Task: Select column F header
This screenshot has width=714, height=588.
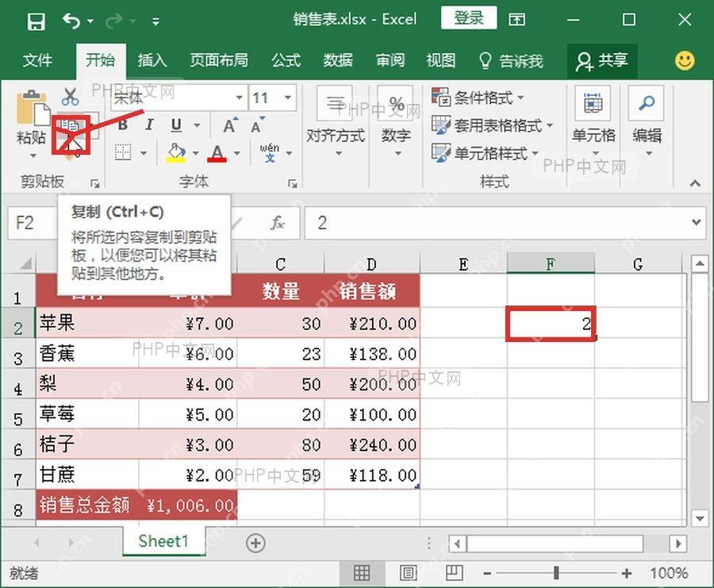Action: pos(551,263)
